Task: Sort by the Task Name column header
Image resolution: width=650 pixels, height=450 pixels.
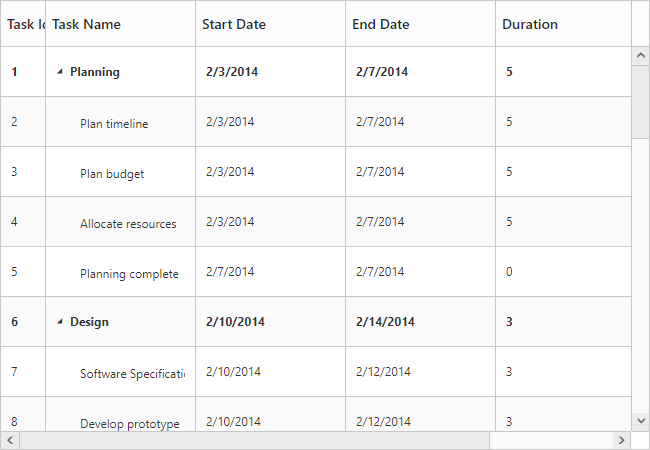Action: point(87,24)
